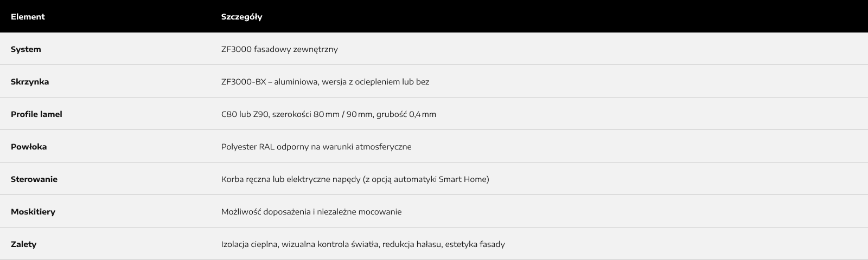The width and height of the screenshot is (868, 260).
Task: Select the Profile lamel row label
Action: click(x=36, y=114)
